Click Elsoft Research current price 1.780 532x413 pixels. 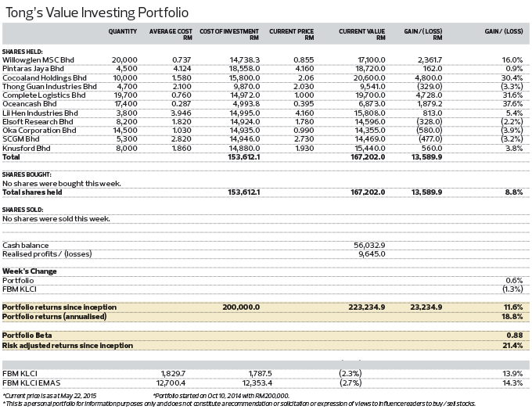[x=304, y=122]
